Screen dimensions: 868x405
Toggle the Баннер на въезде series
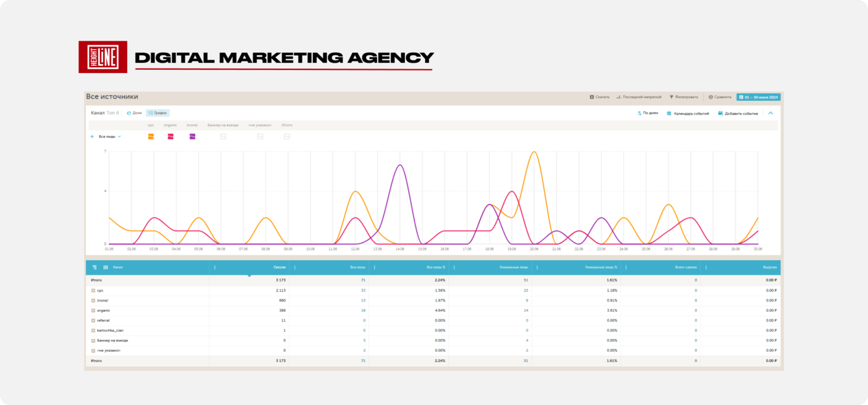(x=223, y=137)
